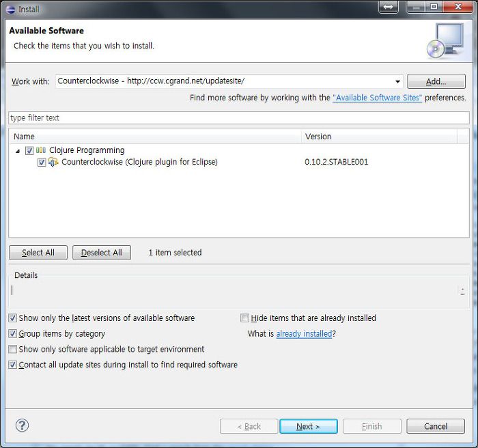The width and height of the screenshot is (478, 448).
Task: Toggle Group items by category checkbox
Action: pyautogui.click(x=12, y=334)
